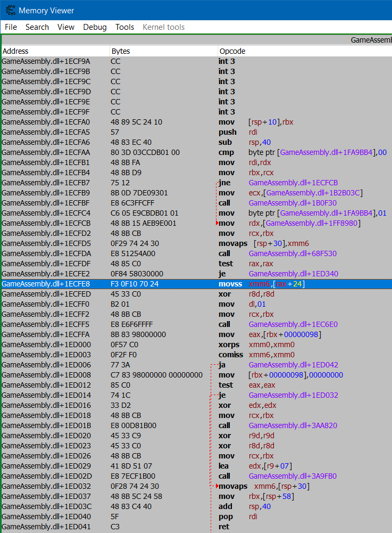Select mov rbx,[rsp+58] instruction
Viewport: 392px width, 533px height.
pos(256,496)
